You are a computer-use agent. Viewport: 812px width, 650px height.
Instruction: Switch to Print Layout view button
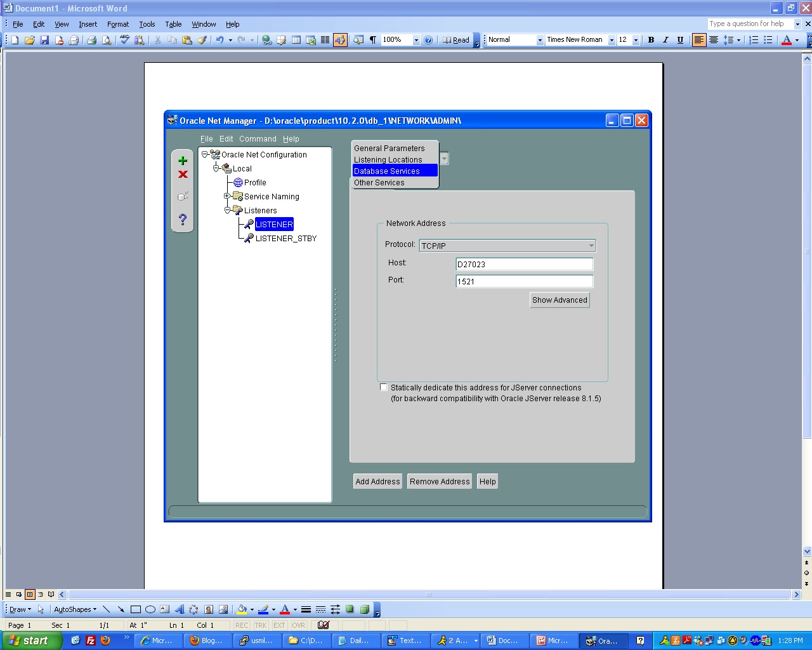[x=30, y=595]
